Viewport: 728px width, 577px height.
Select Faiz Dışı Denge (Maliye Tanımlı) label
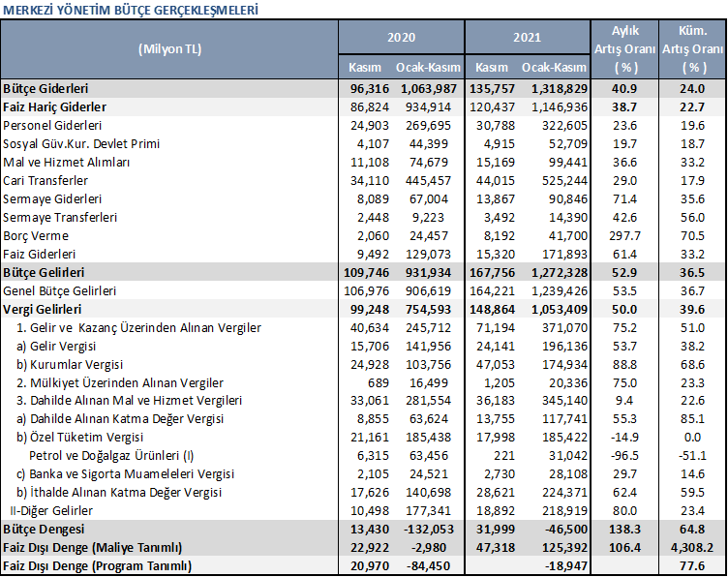(92, 548)
